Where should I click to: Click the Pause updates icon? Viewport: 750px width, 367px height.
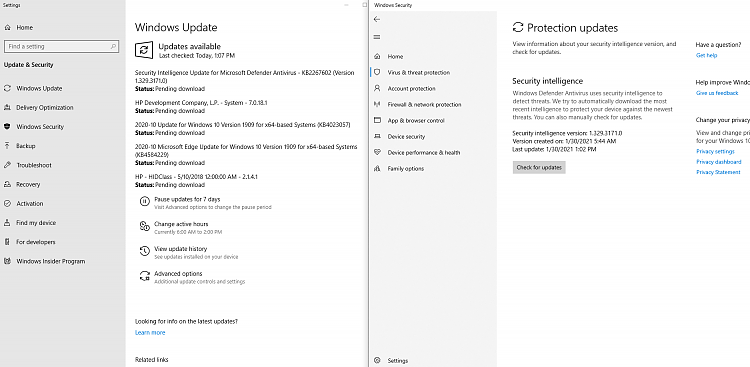click(144, 201)
